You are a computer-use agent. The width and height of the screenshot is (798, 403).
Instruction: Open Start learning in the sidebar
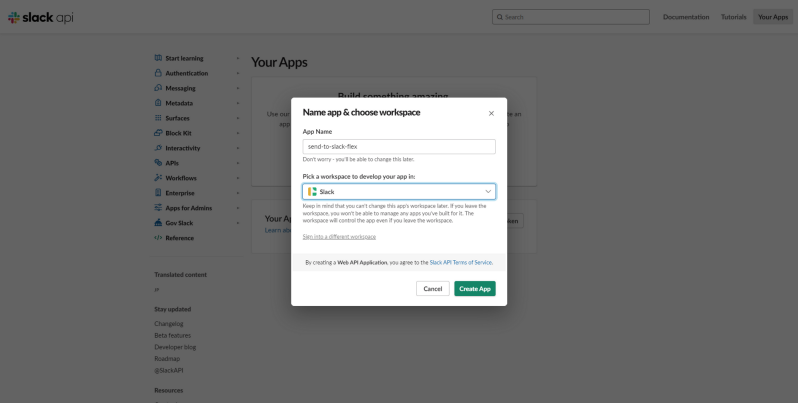click(184, 59)
